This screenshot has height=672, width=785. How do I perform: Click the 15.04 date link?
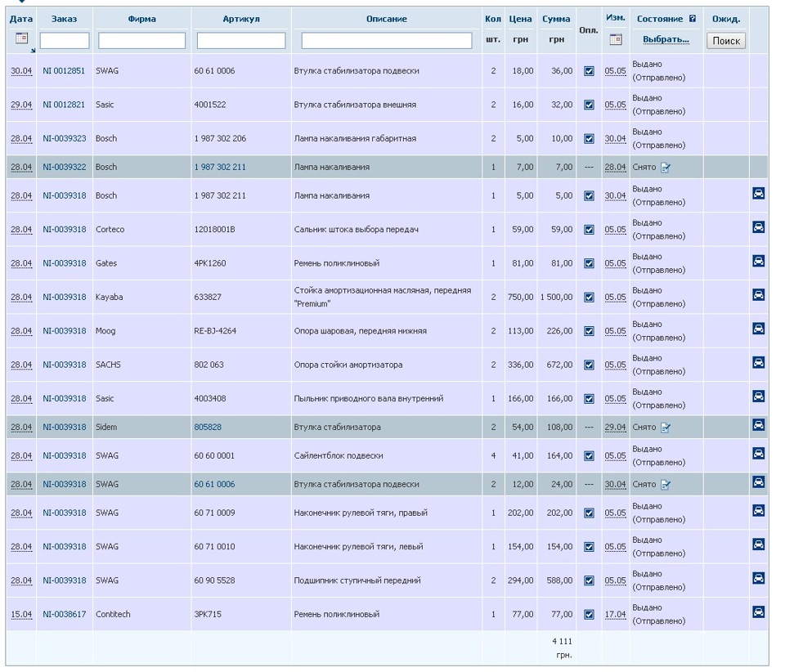point(21,615)
